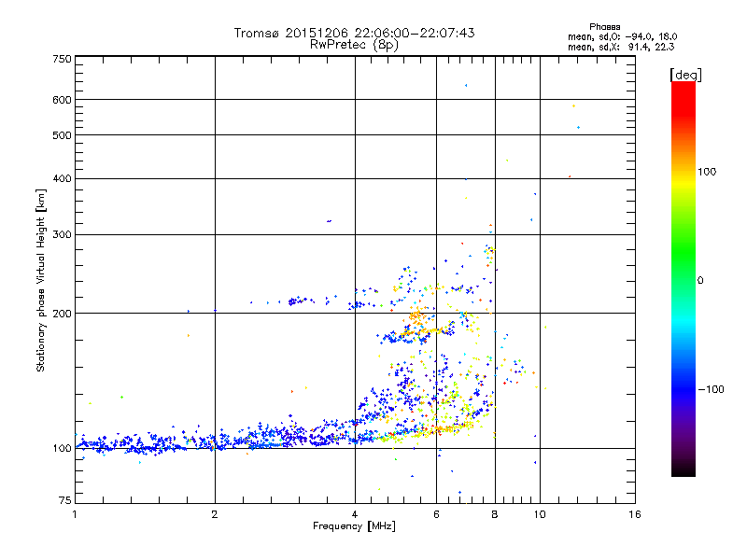This screenshot has width=747, height=560.
Task: Click the colorbar label "-100"
Action: 711,389
